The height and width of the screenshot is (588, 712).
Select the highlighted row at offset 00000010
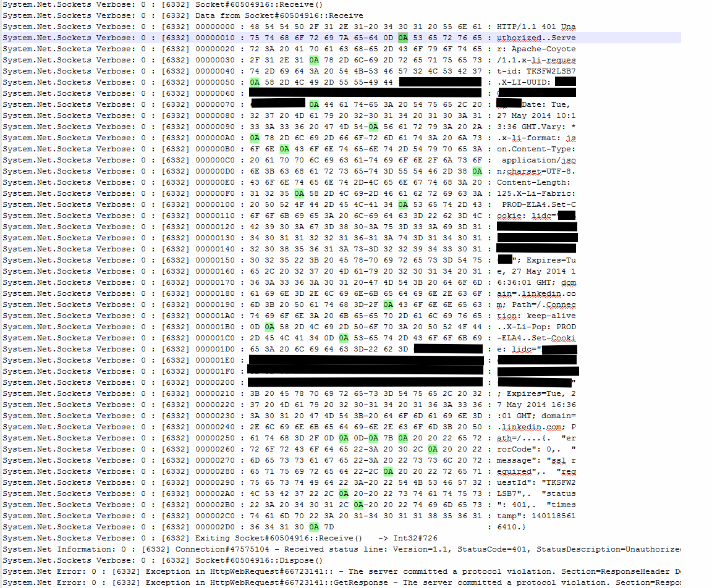341,38
